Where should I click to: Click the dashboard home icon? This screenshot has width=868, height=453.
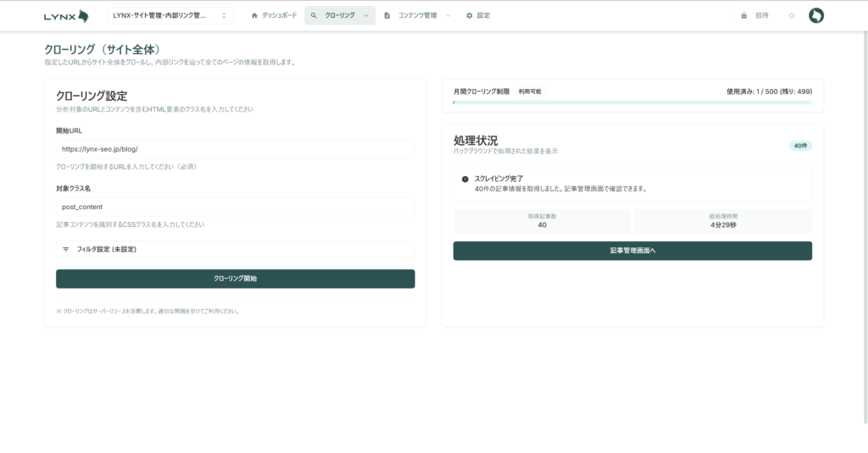[254, 15]
